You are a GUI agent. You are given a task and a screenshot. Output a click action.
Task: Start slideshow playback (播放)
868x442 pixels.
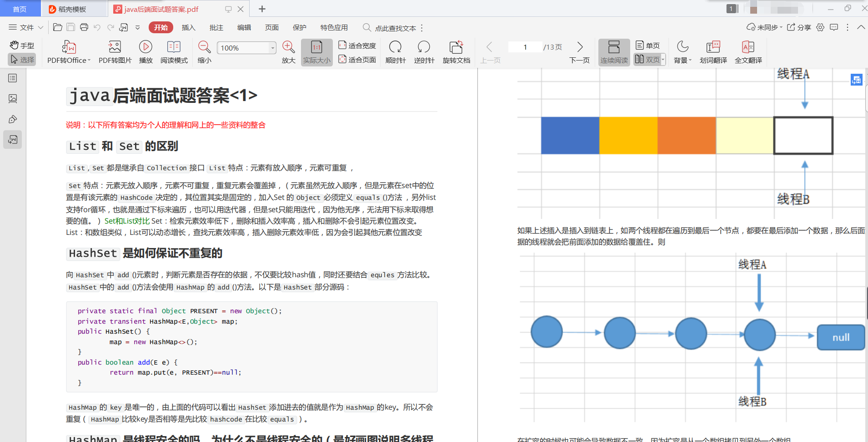coord(146,52)
